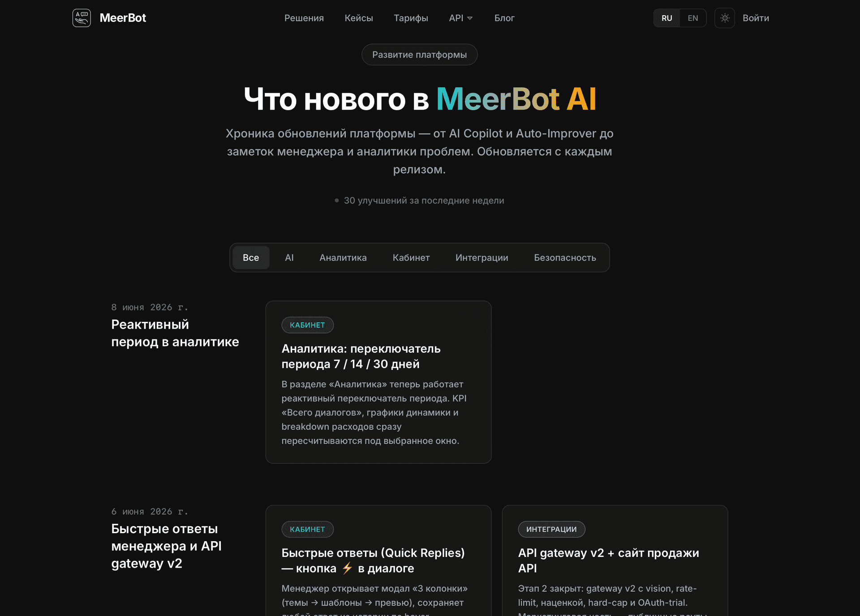The width and height of the screenshot is (860, 616).
Task: Click the Развитие платформы badge
Action: (x=419, y=55)
